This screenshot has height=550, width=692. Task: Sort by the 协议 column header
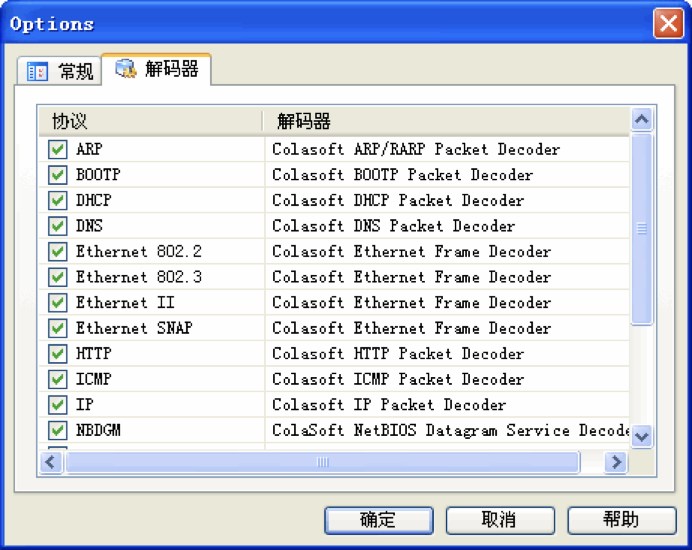point(150,121)
